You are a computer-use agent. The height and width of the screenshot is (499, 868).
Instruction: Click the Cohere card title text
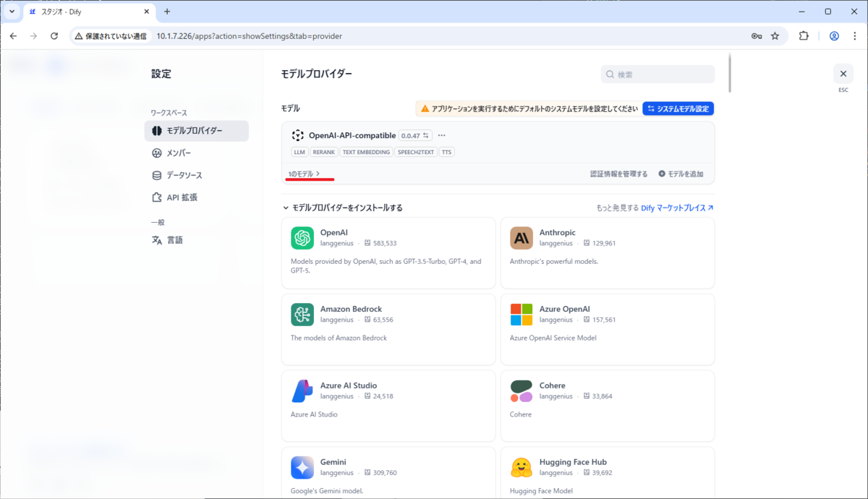[x=553, y=385]
